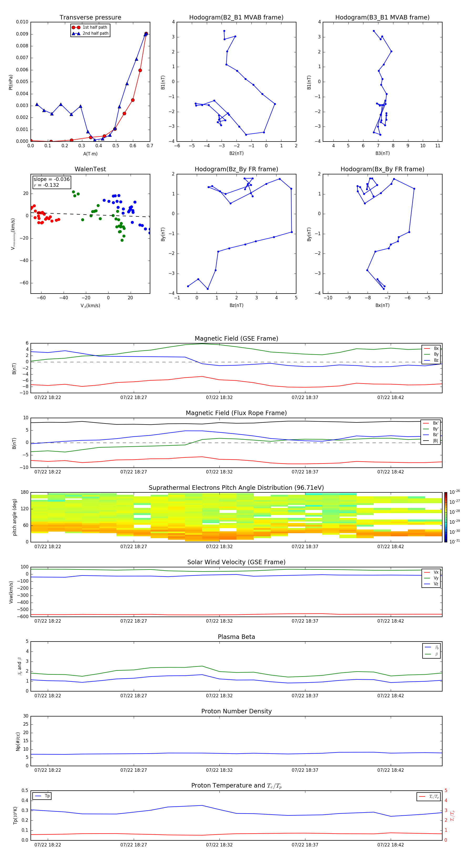The image size is (473, 868).
Task: Click the 'Np(#/cc)' axis label
Action: [18, 741]
